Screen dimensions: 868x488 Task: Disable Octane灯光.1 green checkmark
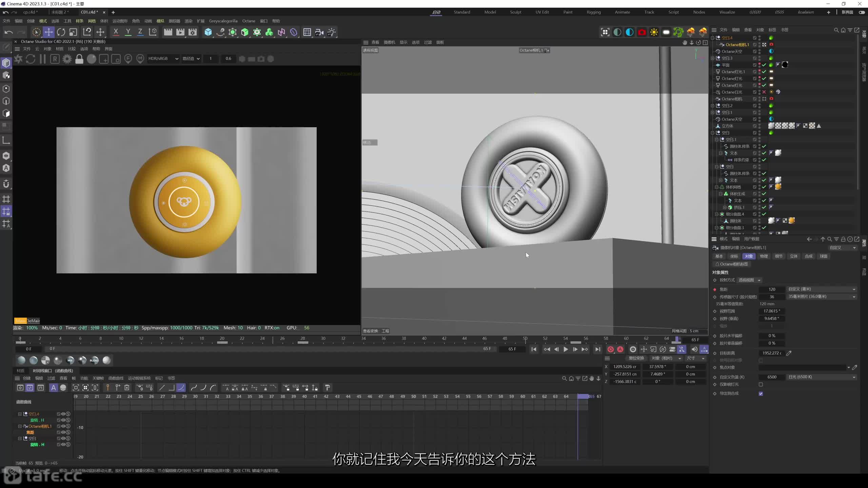click(x=764, y=72)
